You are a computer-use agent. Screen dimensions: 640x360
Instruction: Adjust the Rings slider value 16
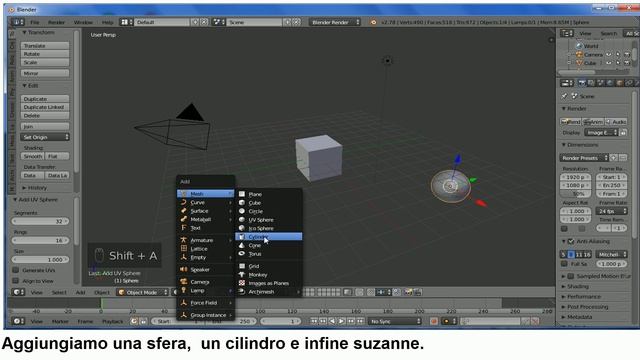pos(40,240)
